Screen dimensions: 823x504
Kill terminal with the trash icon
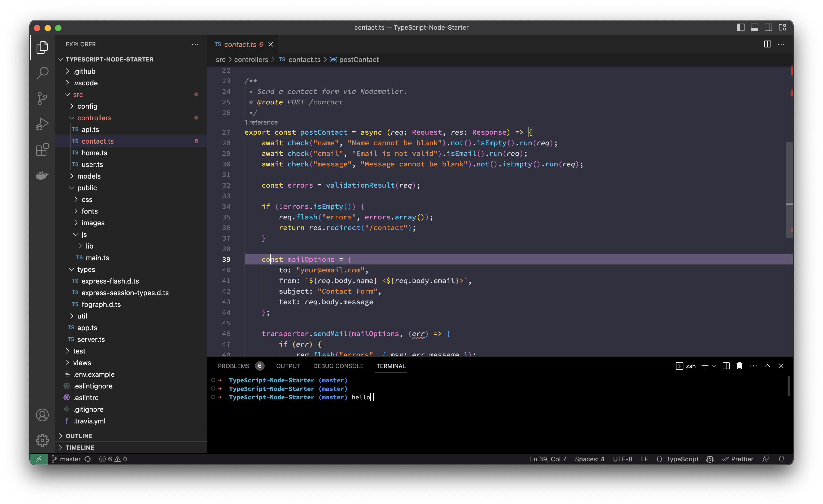click(739, 366)
